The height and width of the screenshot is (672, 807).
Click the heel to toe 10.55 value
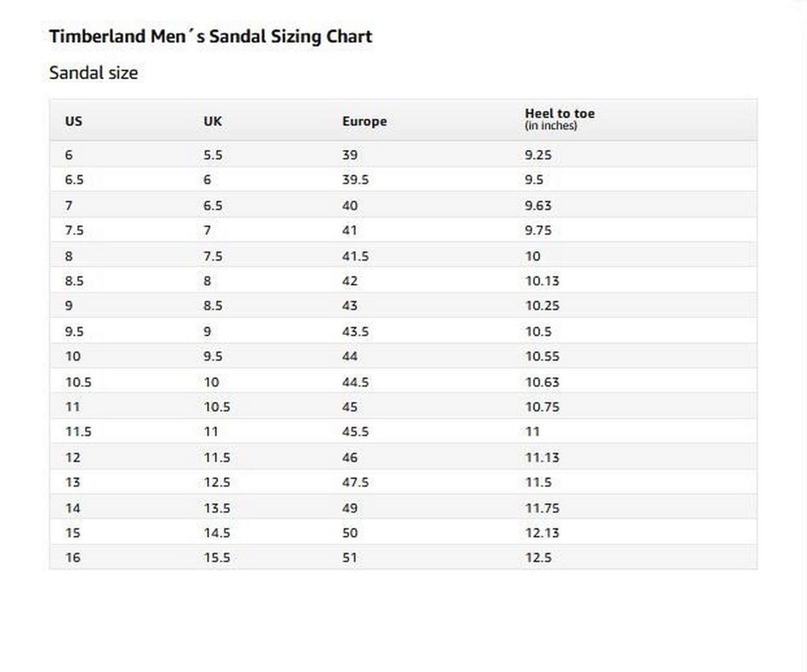coord(542,357)
